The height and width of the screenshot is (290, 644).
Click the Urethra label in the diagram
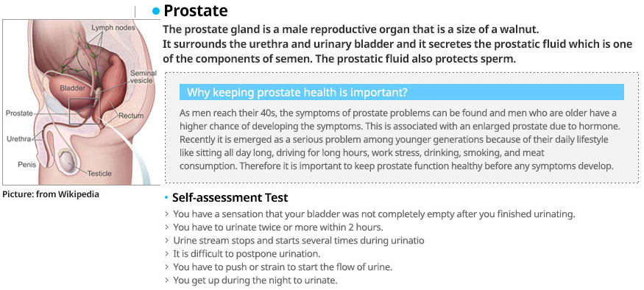pos(18,139)
